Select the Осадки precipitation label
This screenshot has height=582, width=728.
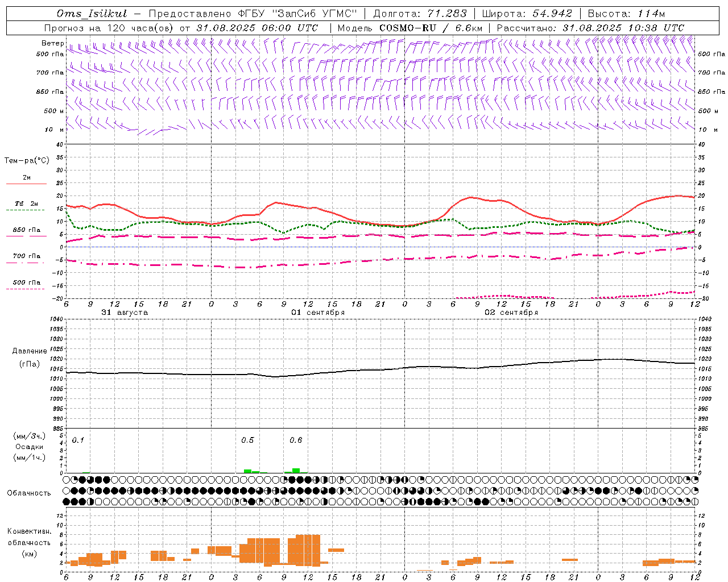[30, 447]
